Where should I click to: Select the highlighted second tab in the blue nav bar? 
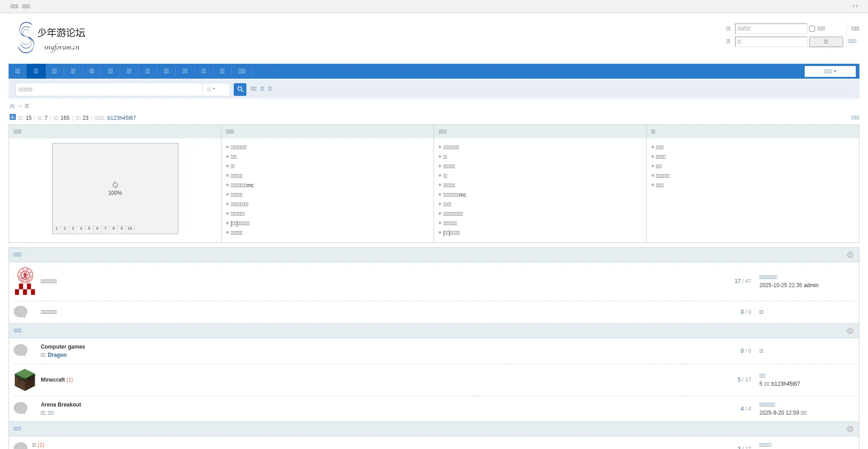[x=36, y=71]
